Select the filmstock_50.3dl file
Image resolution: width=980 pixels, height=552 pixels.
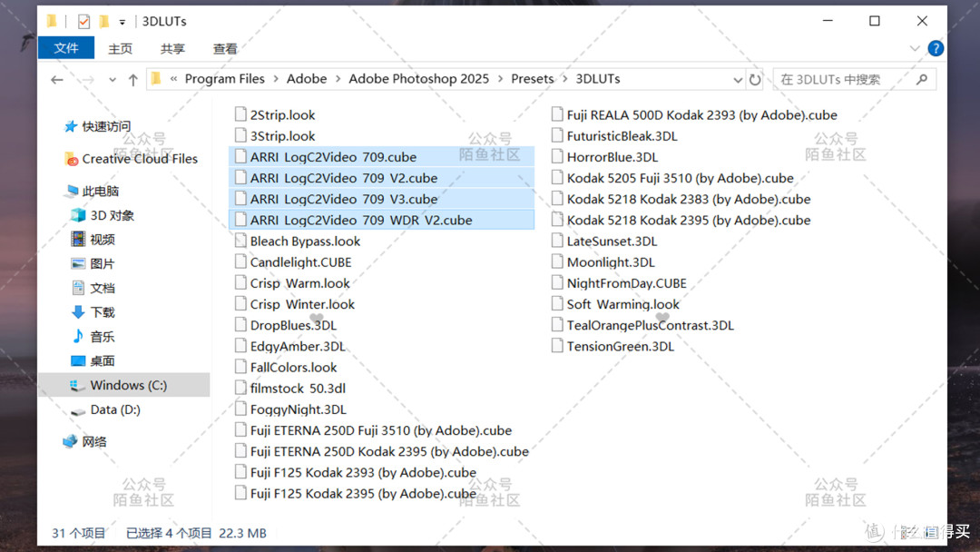(290, 389)
